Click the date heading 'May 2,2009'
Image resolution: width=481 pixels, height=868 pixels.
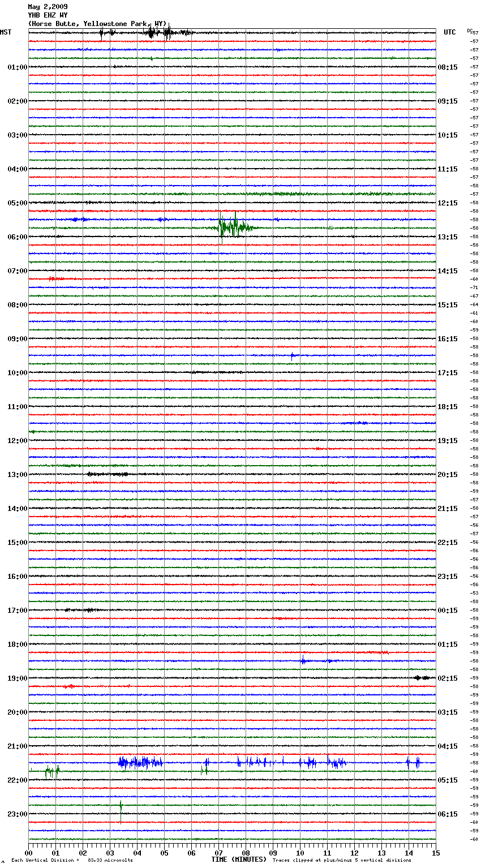48,7
